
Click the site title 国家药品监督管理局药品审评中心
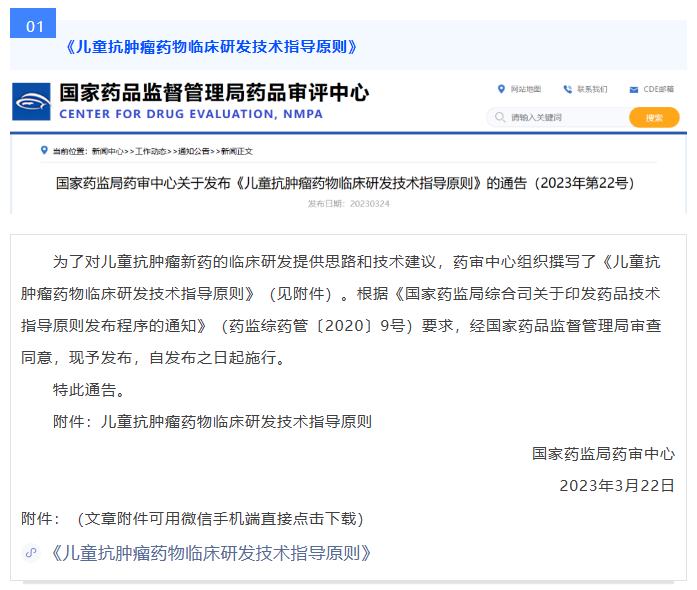[x=214, y=93]
